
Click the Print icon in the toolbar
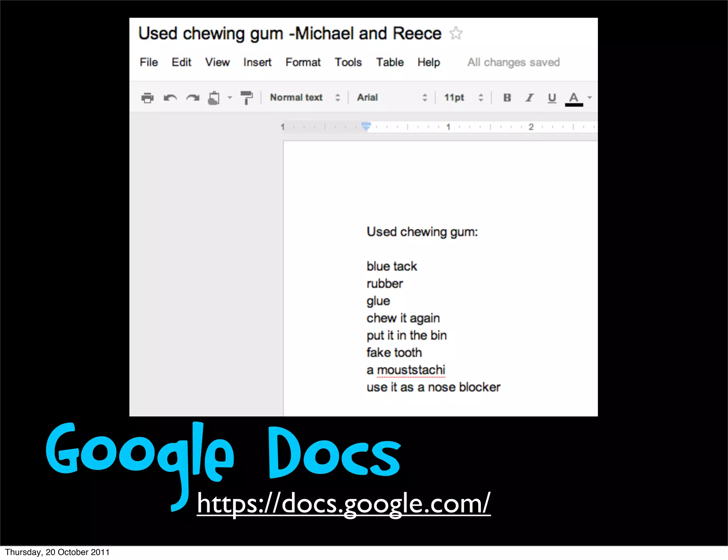[x=147, y=98]
